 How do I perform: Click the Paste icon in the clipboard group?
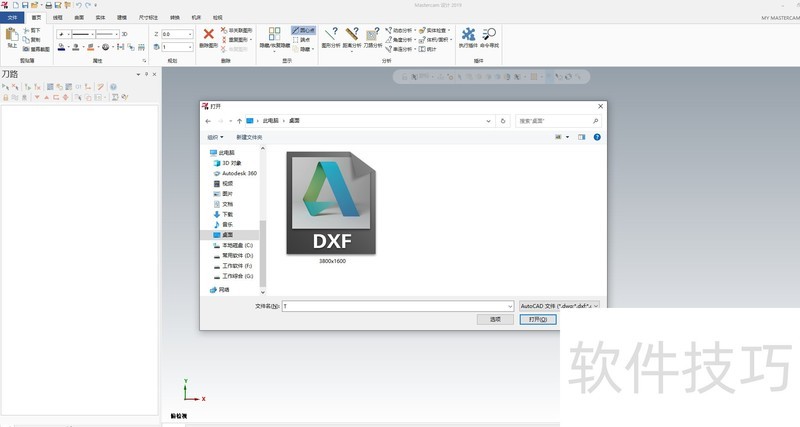pyautogui.click(x=11, y=35)
